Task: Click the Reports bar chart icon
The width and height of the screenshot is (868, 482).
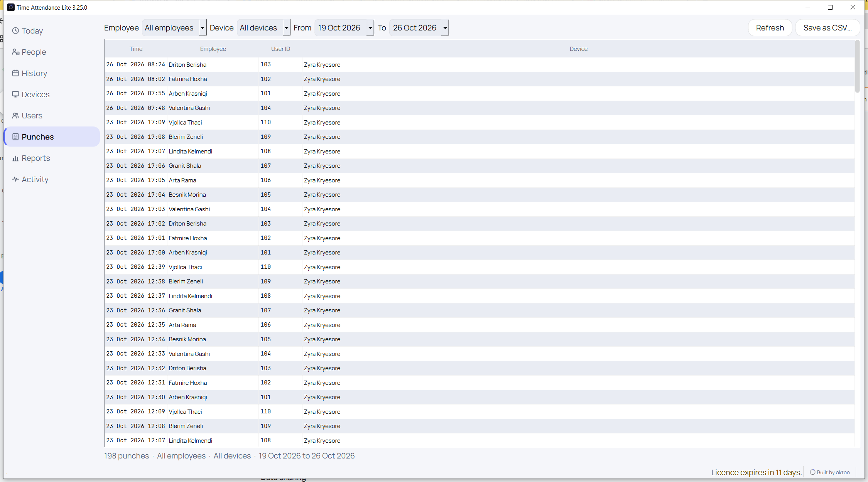Action: (15, 158)
